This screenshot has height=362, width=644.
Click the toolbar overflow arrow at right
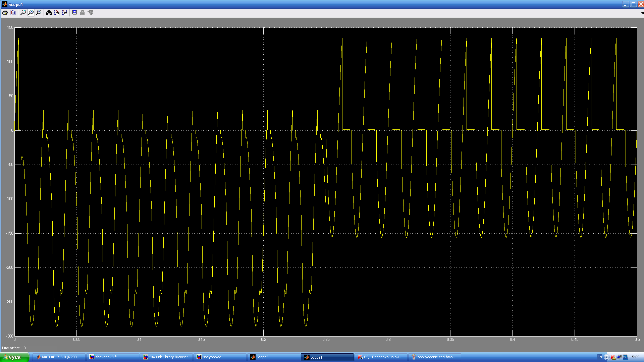click(x=642, y=13)
